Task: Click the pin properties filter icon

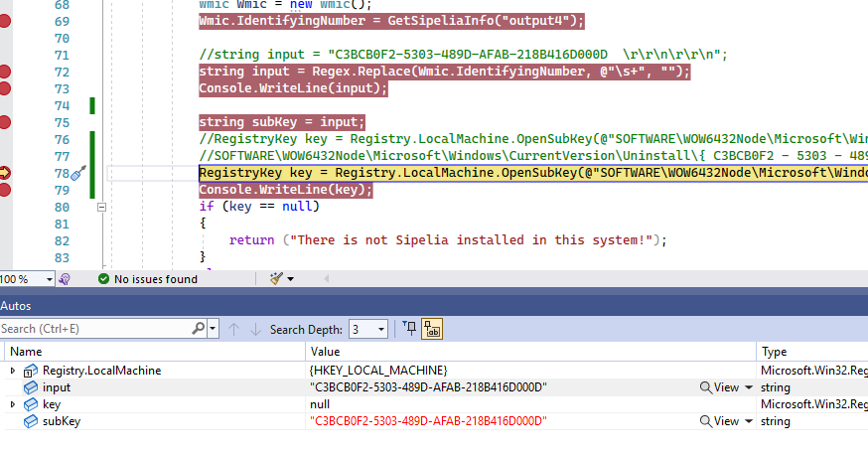Action: click(410, 329)
